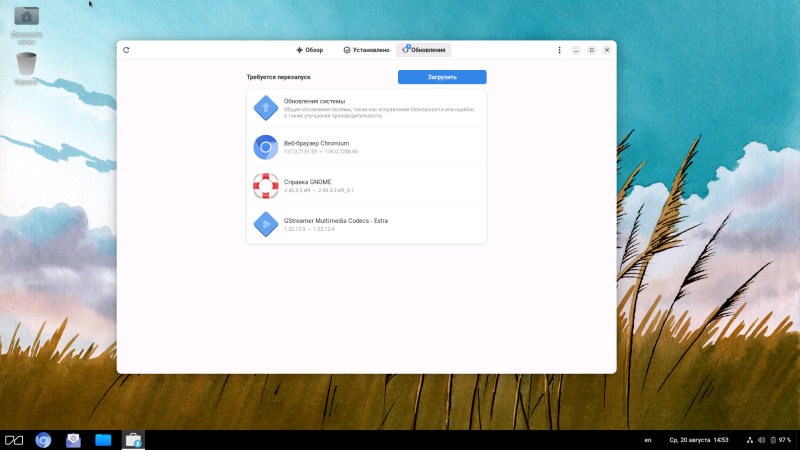This screenshot has height=450, width=800.
Task: Click the refresh updates icon
Action: (126, 50)
